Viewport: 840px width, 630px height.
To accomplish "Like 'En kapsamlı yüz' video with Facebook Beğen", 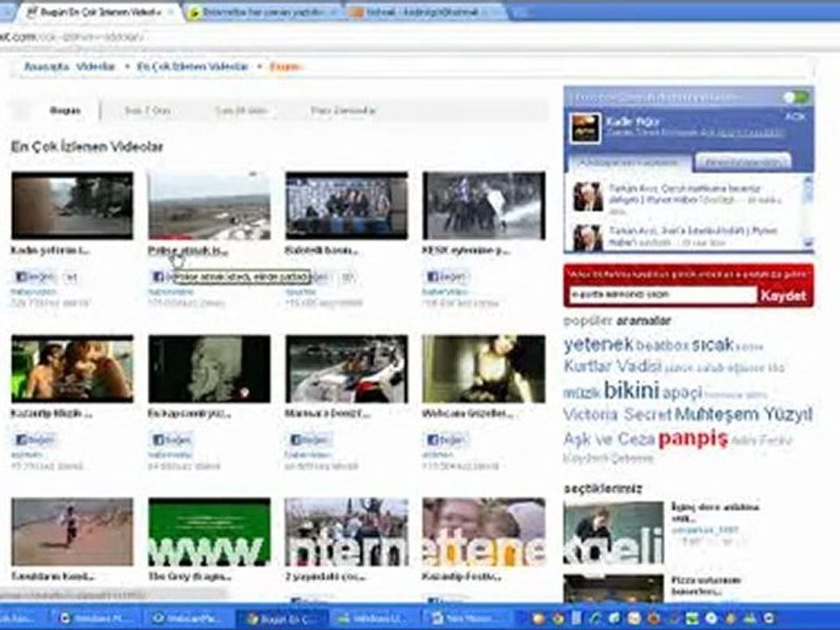I will 172,440.
